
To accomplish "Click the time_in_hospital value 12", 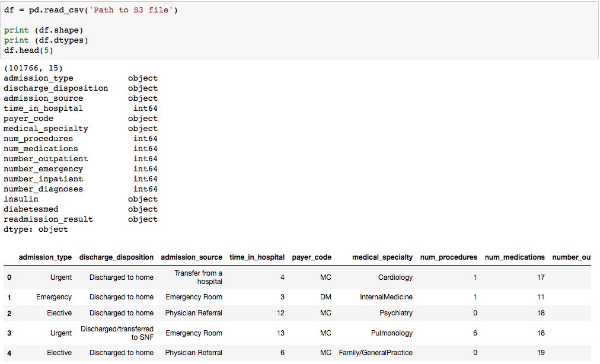I will click(x=280, y=312).
